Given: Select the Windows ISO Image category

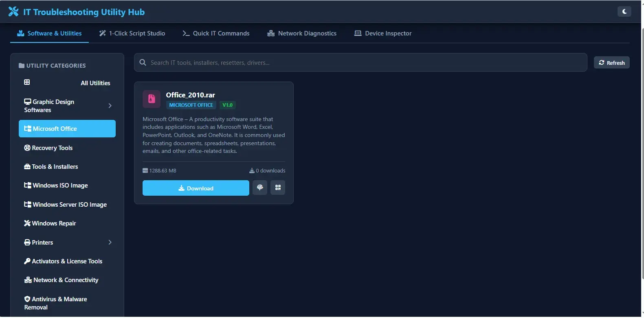Looking at the screenshot, I should pos(67,185).
